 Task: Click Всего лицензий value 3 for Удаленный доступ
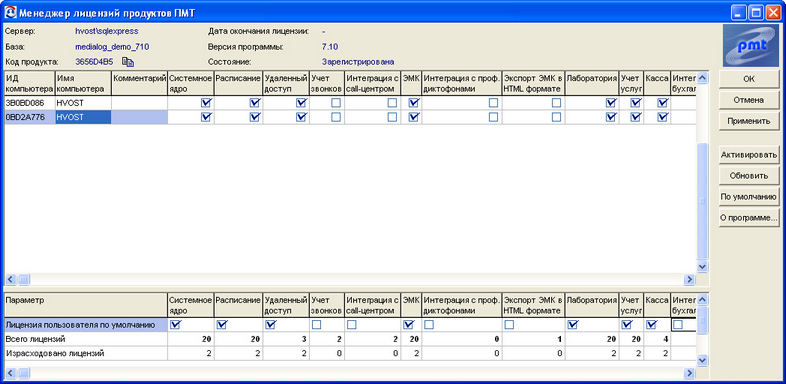[286, 339]
